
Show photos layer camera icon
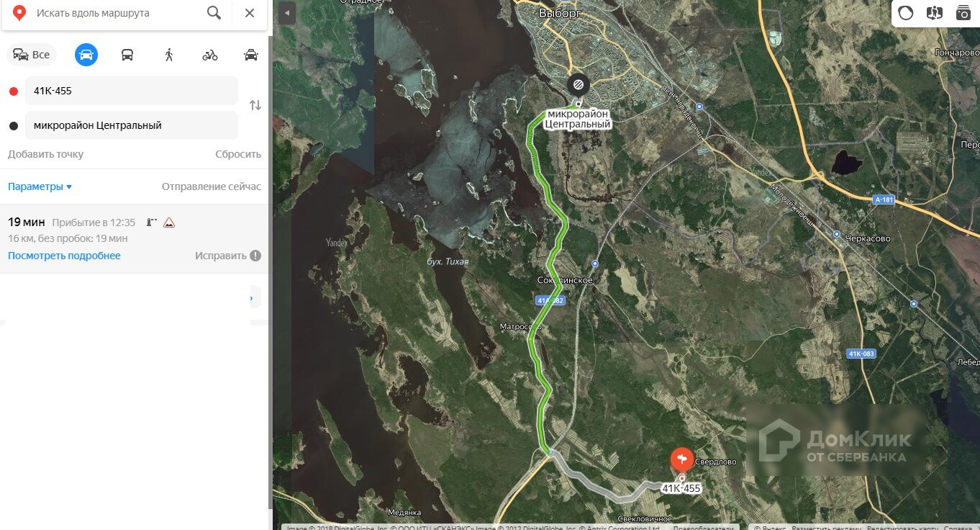coord(963,13)
